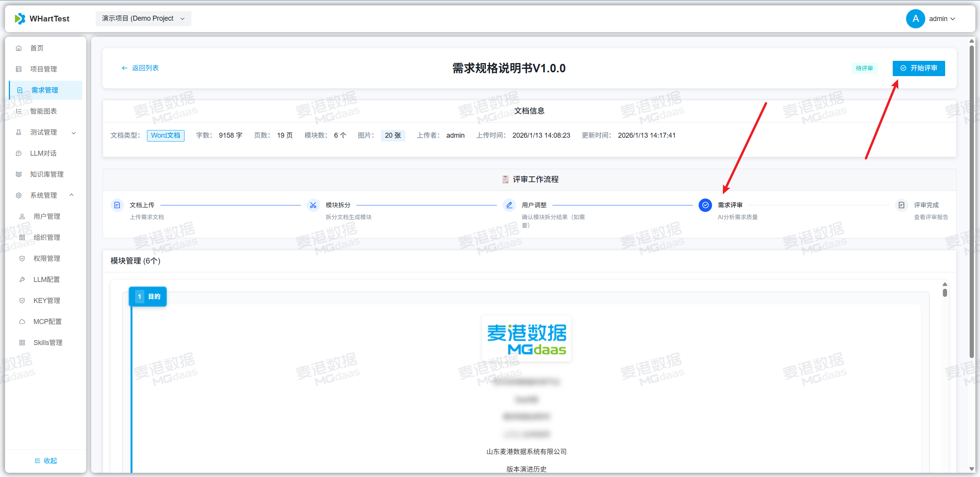This screenshot has width=980, height=477.
Task: Go to 需求管理 in sidebar
Action: (x=45, y=90)
